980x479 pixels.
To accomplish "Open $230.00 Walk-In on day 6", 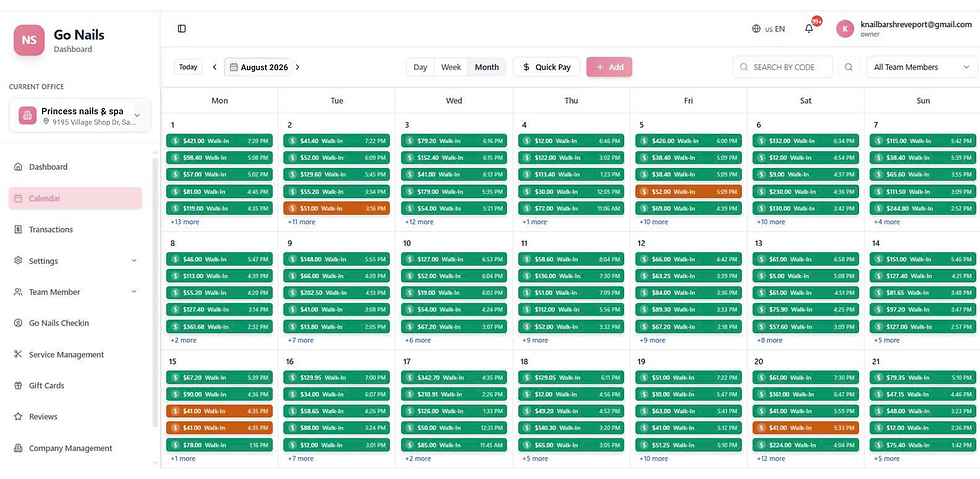I will 806,191.
